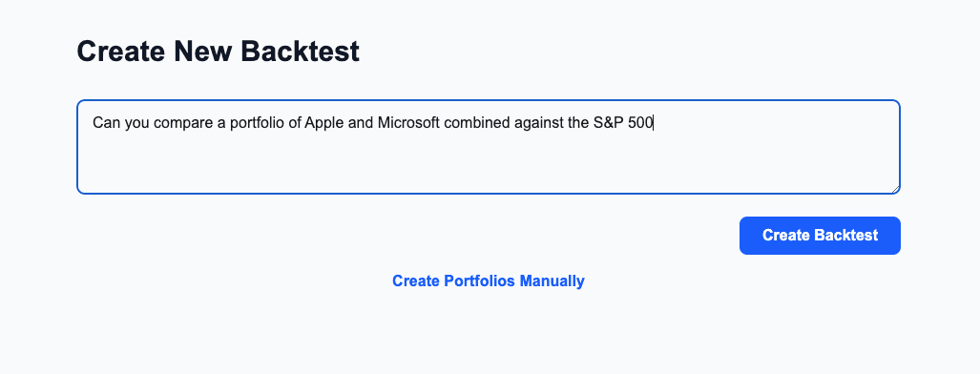Viewport: 980px width, 374px height.
Task: Grab the textarea resize handle corner
Action: click(896, 189)
